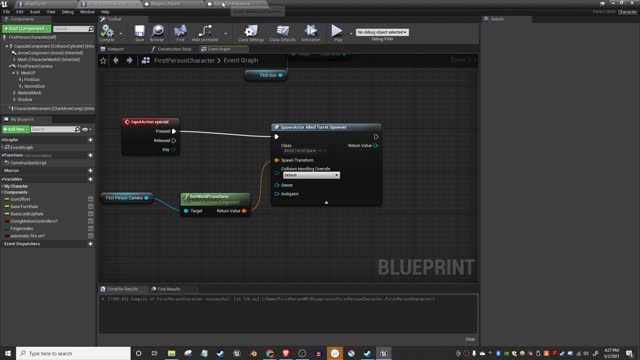This screenshot has height=360, width=640.
Task: Open Class Settings from toolbar
Action: pos(251,33)
